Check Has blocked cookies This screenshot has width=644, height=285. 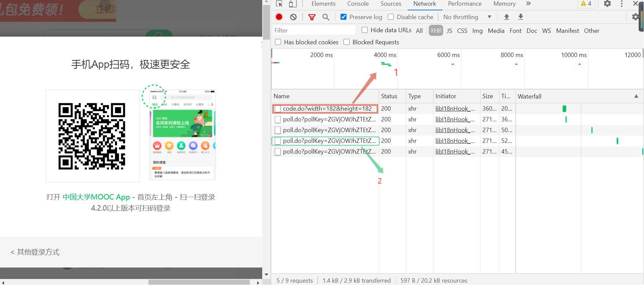pyautogui.click(x=278, y=42)
